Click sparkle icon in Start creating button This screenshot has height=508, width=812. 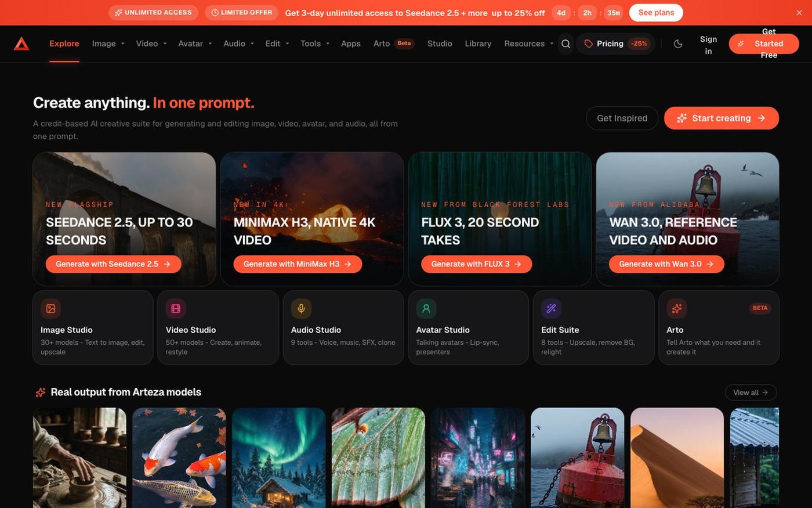(682, 118)
